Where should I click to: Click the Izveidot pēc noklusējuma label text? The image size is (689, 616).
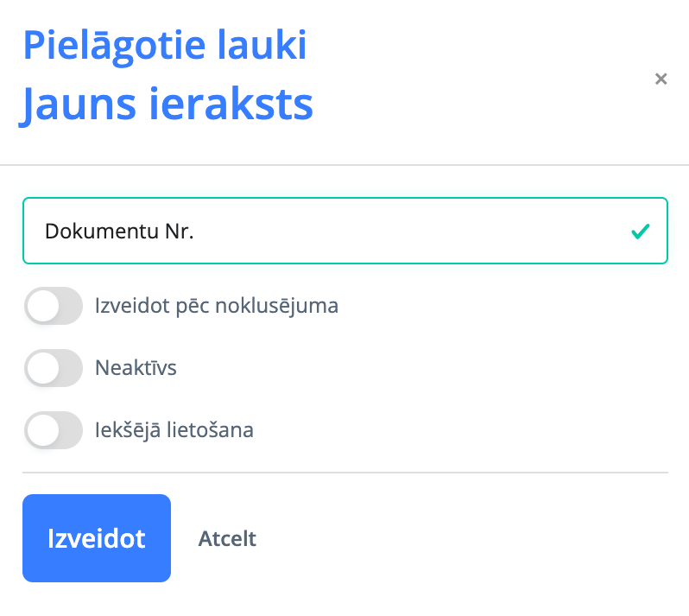pyautogui.click(x=216, y=306)
